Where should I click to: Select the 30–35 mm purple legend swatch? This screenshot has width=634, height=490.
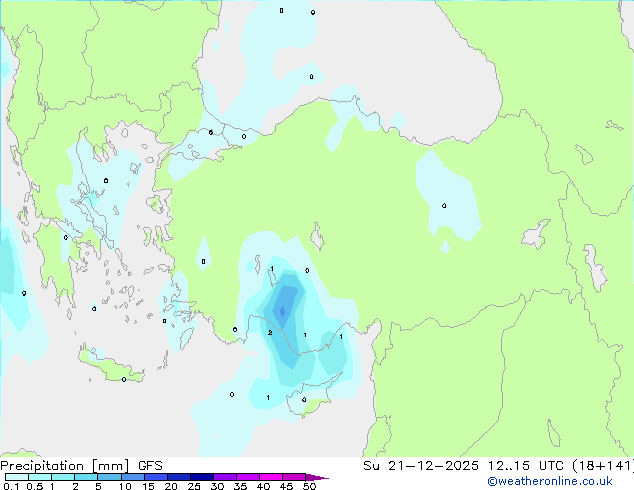tap(225, 477)
